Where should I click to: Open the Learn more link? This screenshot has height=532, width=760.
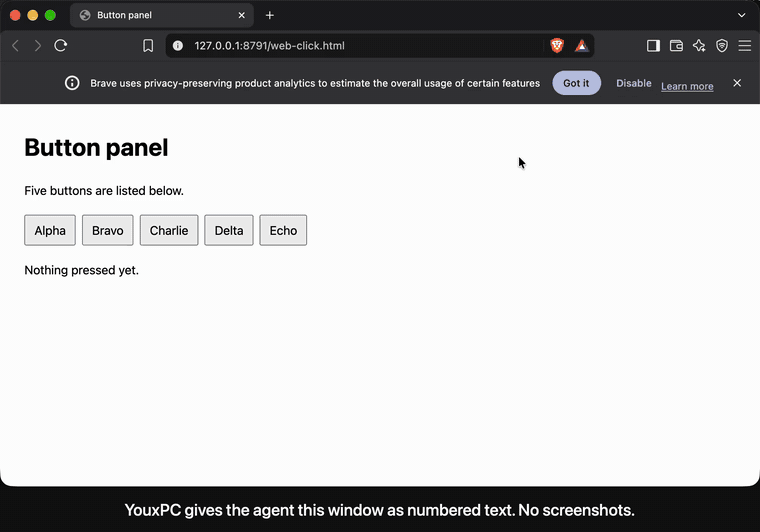click(687, 86)
